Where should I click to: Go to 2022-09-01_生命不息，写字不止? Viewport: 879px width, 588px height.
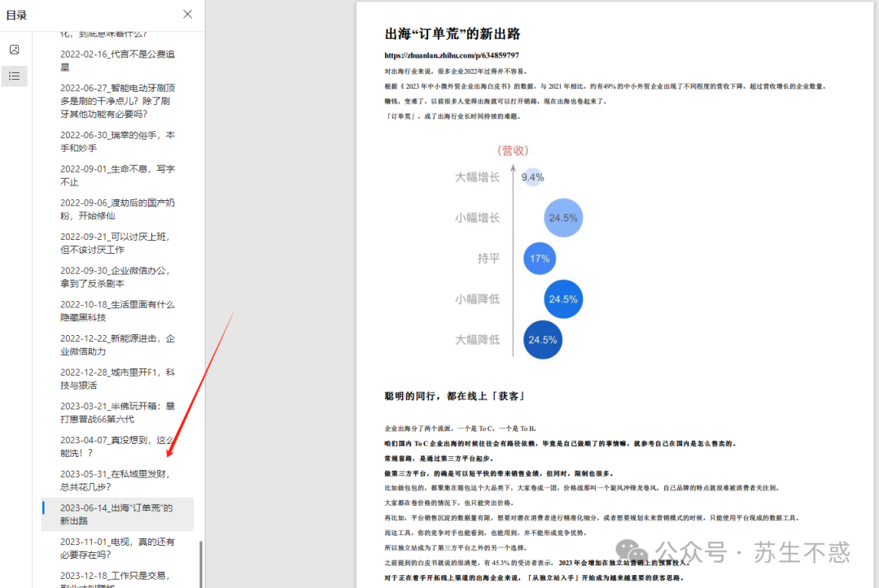116,175
